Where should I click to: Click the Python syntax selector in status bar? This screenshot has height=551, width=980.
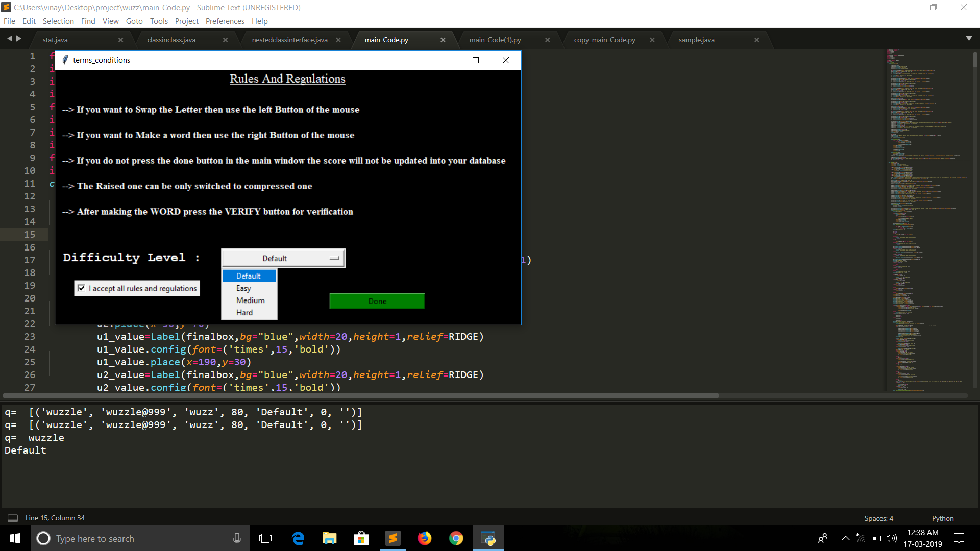(x=942, y=518)
